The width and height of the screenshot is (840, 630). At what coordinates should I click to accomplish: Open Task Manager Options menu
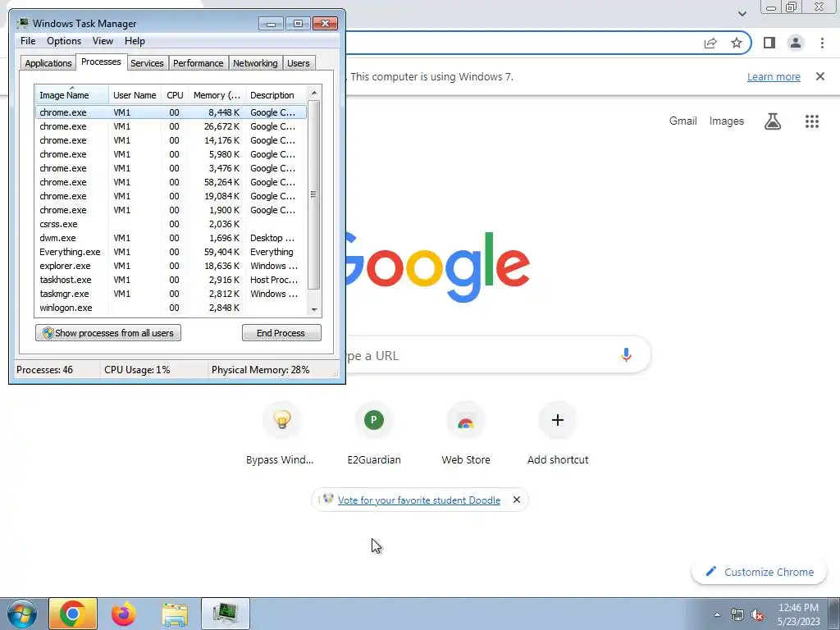coord(64,41)
